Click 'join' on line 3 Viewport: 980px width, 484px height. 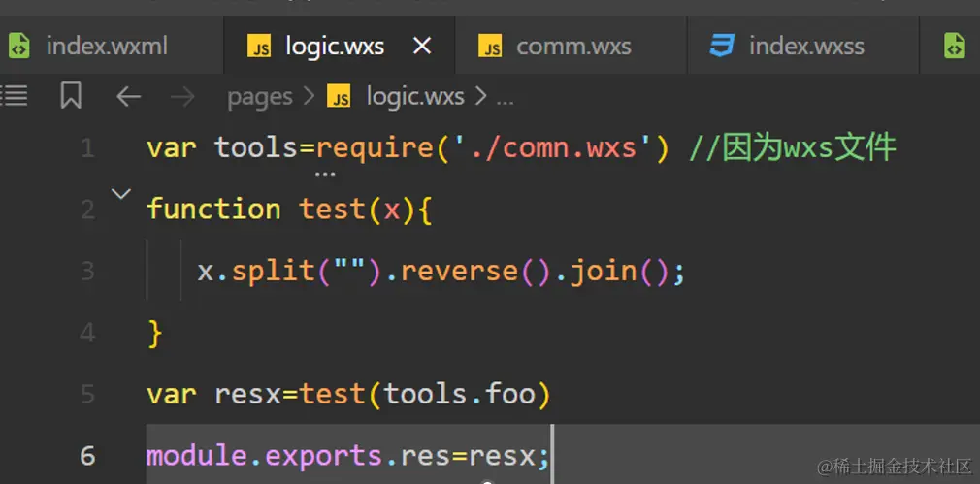click(x=603, y=271)
